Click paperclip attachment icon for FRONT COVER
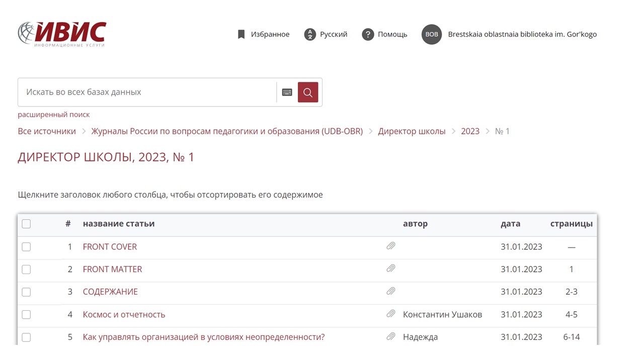The width and height of the screenshot is (644, 362). (x=390, y=246)
